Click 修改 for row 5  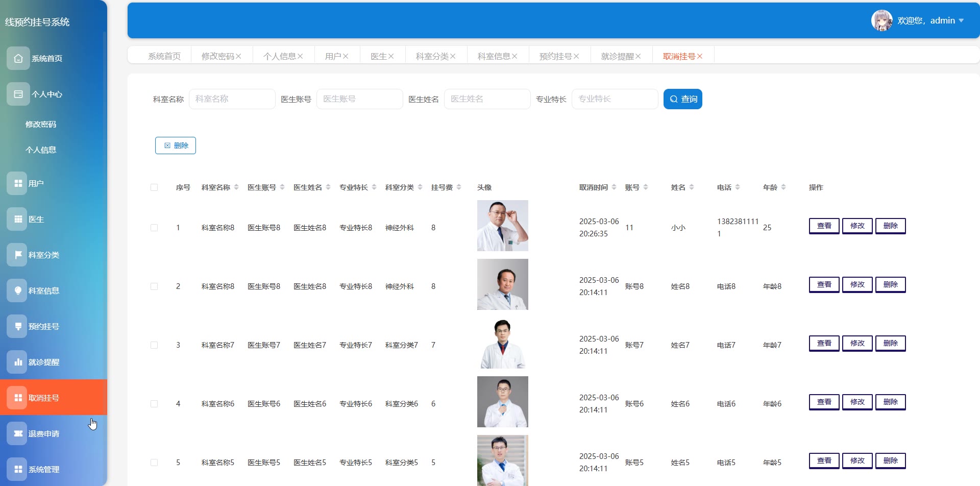point(857,460)
